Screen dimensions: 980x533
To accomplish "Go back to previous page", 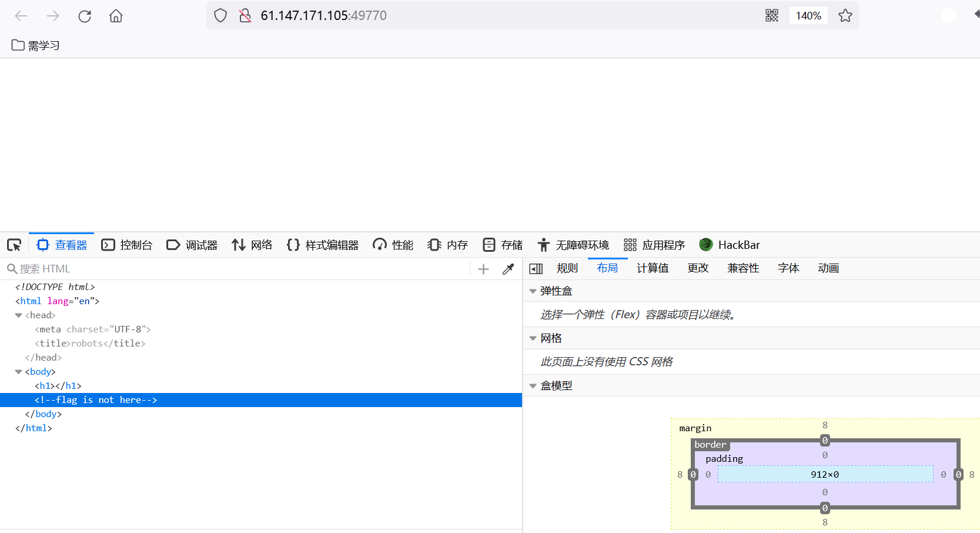I will pyautogui.click(x=21, y=16).
